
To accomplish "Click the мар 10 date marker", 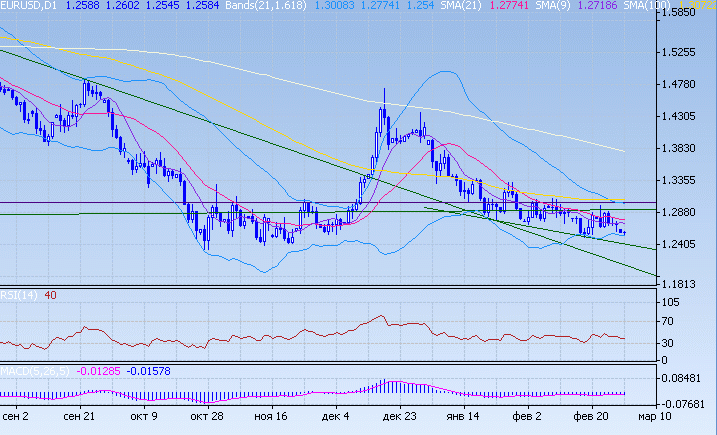I will pyautogui.click(x=655, y=416).
